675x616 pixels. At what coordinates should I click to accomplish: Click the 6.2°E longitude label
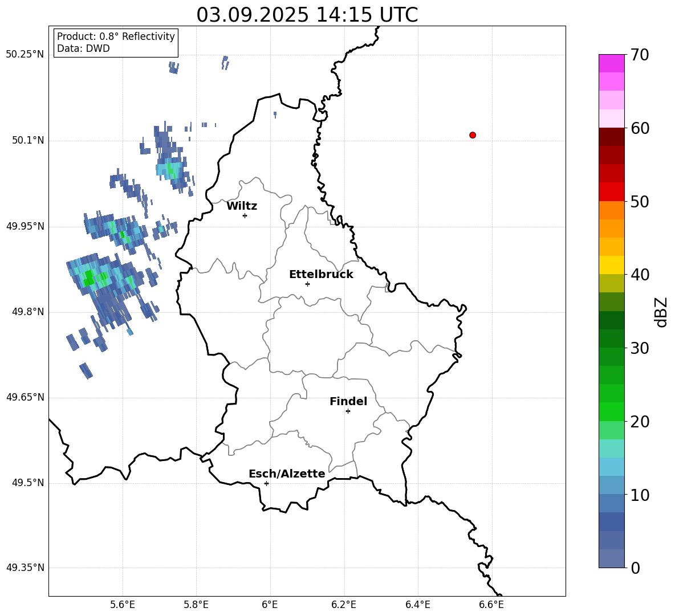pyautogui.click(x=344, y=605)
